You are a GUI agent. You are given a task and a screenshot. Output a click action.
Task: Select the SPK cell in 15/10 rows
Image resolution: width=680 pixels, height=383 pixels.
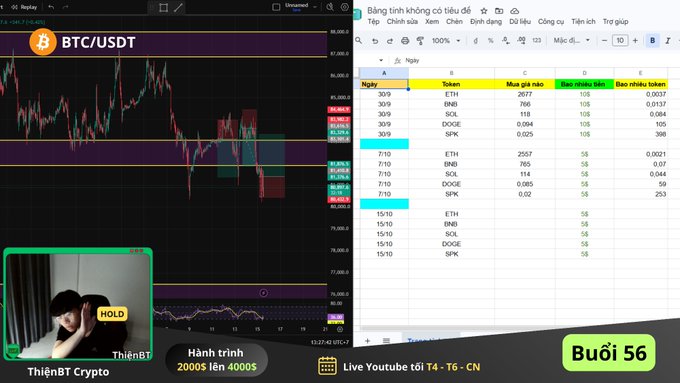coord(451,254)
